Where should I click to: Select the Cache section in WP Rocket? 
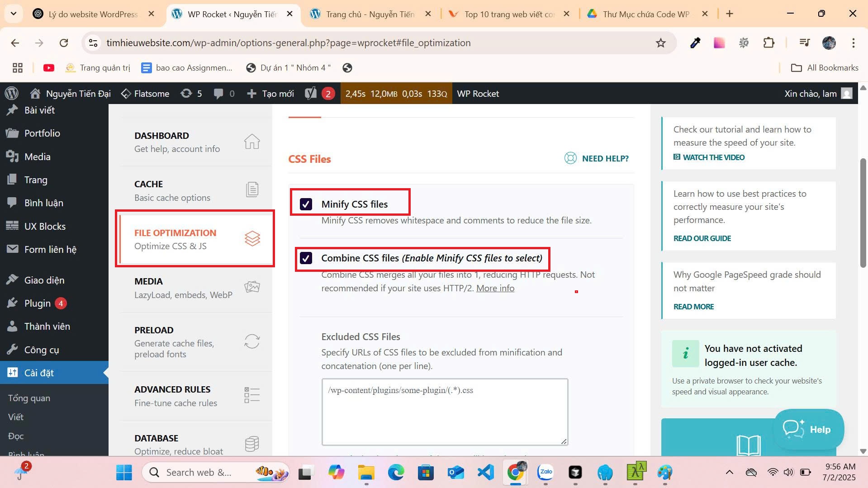(196, 190)
